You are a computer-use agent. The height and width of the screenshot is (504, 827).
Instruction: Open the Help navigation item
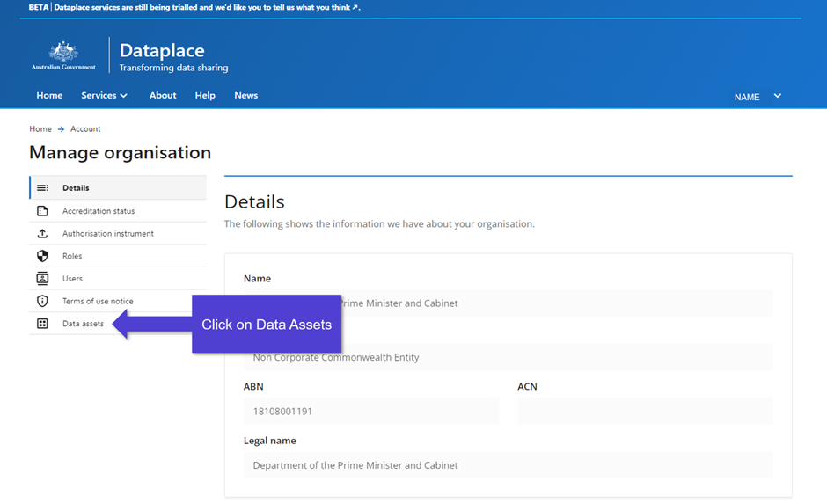point(205,95)
